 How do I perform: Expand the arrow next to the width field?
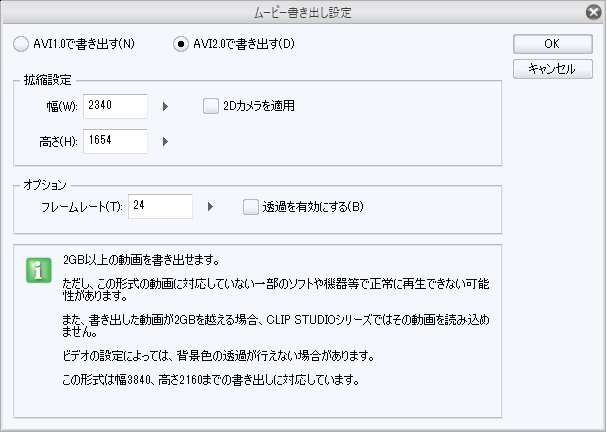coord(165,106)
